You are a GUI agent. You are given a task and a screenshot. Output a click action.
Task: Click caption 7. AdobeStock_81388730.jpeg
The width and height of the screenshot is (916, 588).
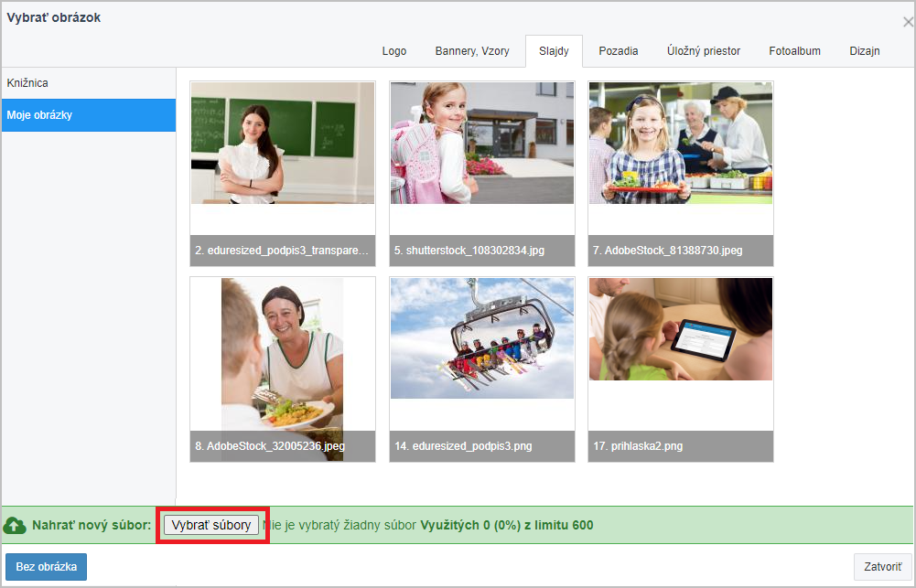681,251
